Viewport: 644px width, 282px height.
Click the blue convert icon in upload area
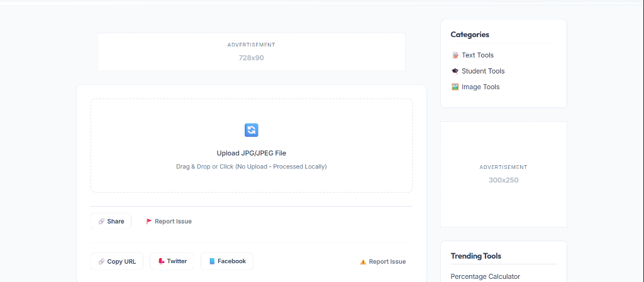(252, 130)
